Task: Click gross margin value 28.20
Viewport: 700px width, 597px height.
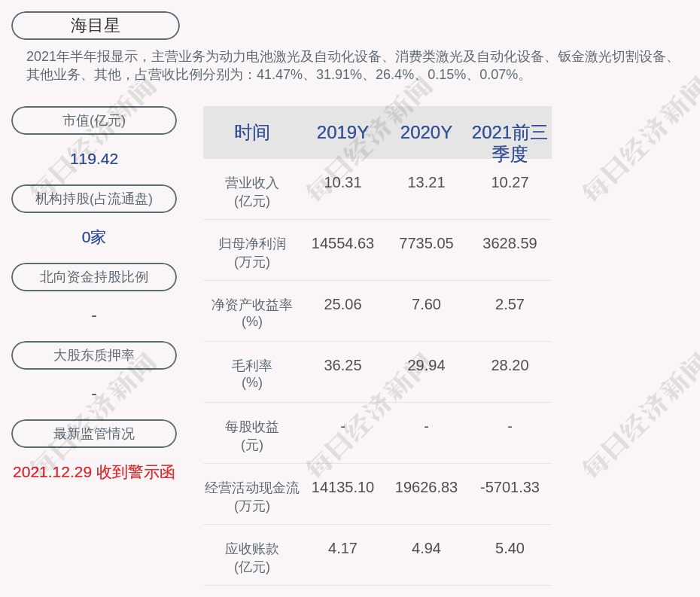Action: [x=510, y=365]
